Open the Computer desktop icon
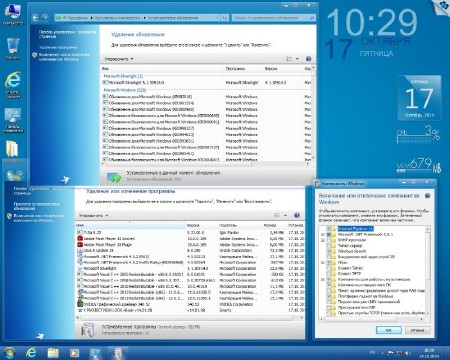 pos(13,14)
